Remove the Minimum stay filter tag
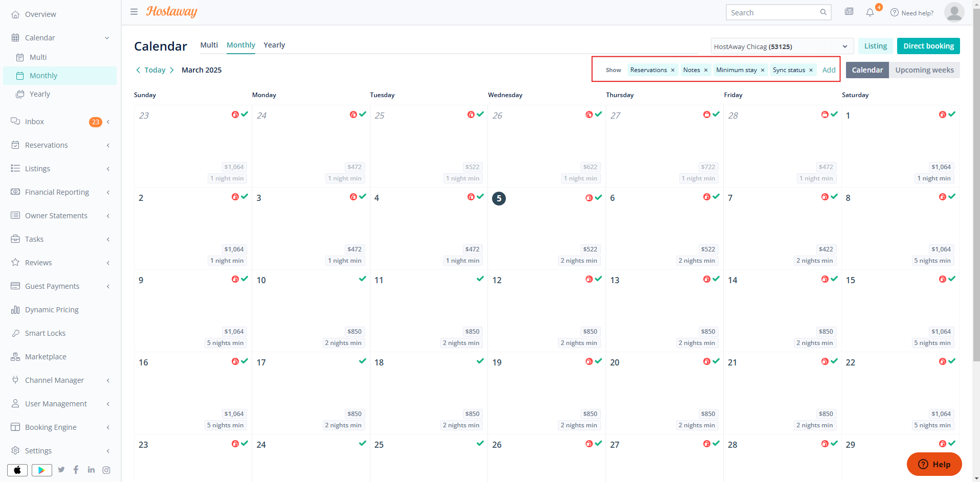This screenshot has width=980, height=482. (x=763, y=70)
